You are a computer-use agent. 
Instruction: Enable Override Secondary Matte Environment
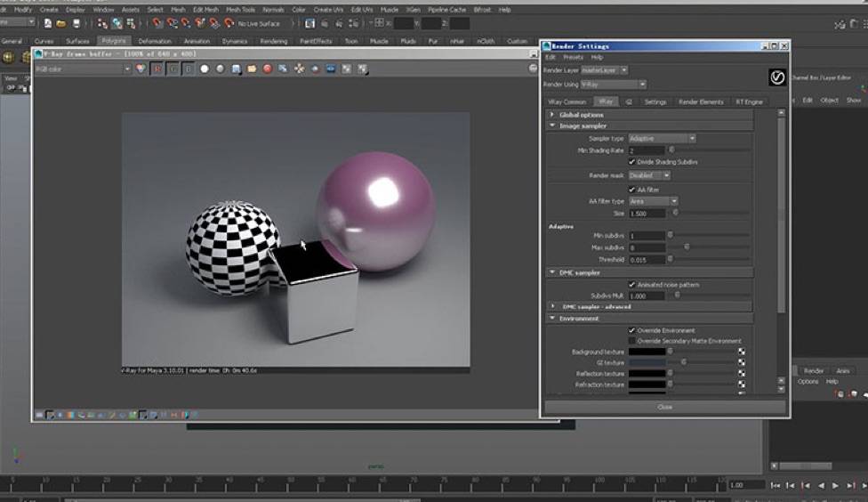click(632, 341)
